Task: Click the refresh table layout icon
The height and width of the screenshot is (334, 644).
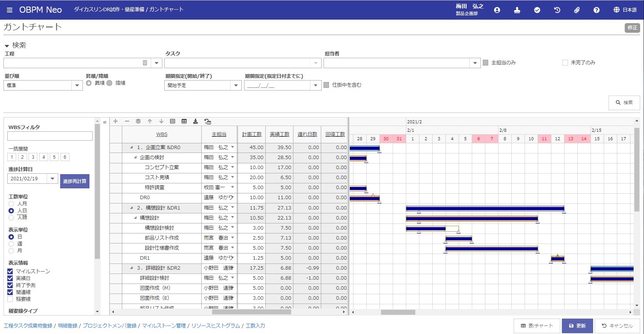Action: coord(207,122)
